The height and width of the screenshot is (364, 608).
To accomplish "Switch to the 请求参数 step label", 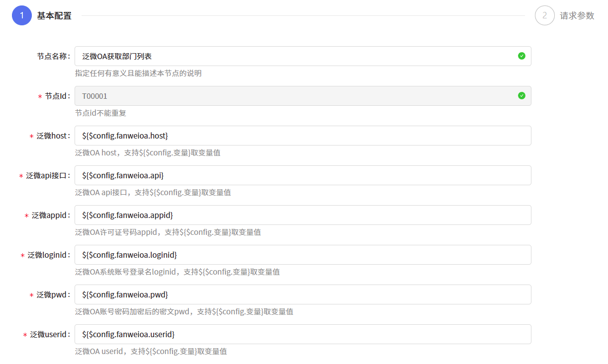I will coord(577,15).
